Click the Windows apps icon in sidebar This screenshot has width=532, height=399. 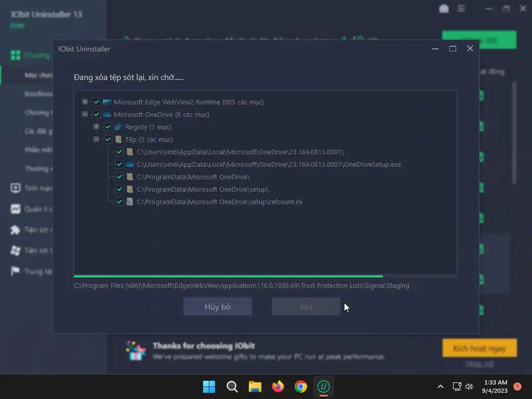coord(15,250)
